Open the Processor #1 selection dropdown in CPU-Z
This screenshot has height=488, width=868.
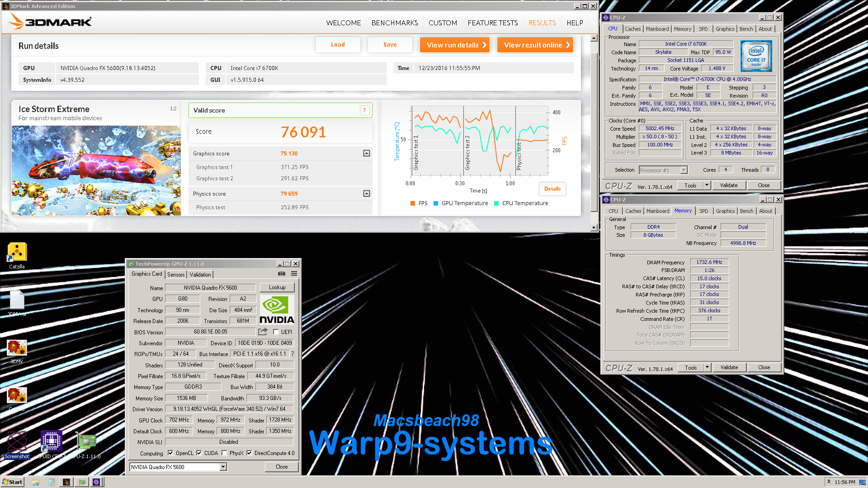(x=684, y=170)
